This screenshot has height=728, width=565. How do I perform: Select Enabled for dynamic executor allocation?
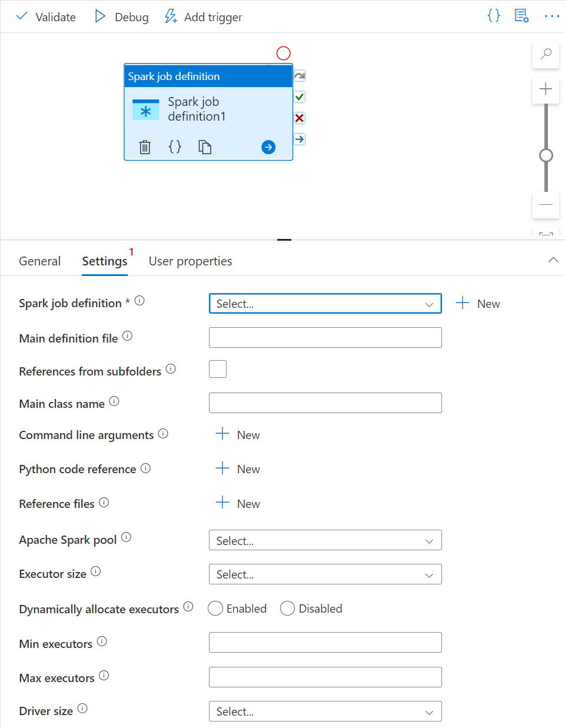pyautogui.click(x=215, y=609)
